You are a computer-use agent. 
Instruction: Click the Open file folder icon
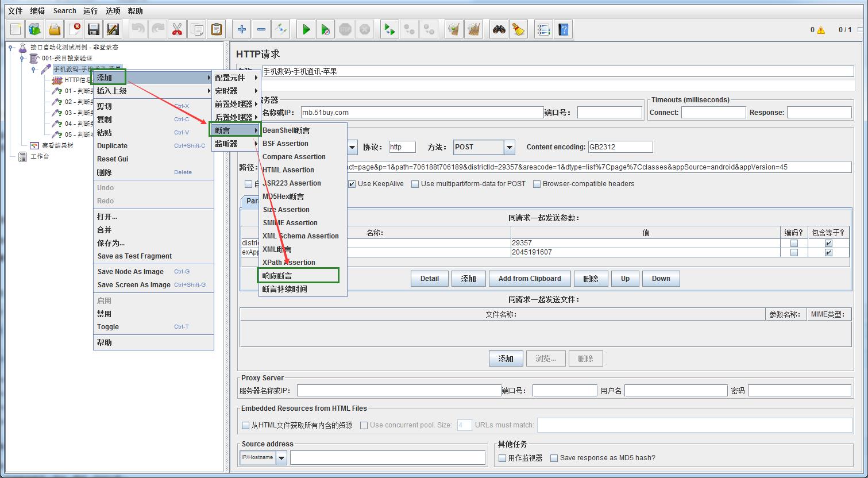click(55, 29)
